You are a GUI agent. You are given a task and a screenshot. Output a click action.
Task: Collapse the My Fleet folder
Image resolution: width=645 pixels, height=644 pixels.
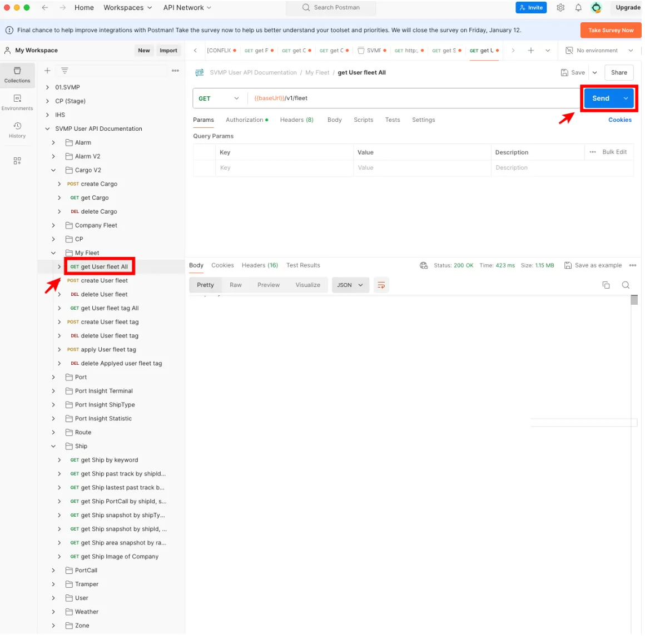[x=53, y=253]
